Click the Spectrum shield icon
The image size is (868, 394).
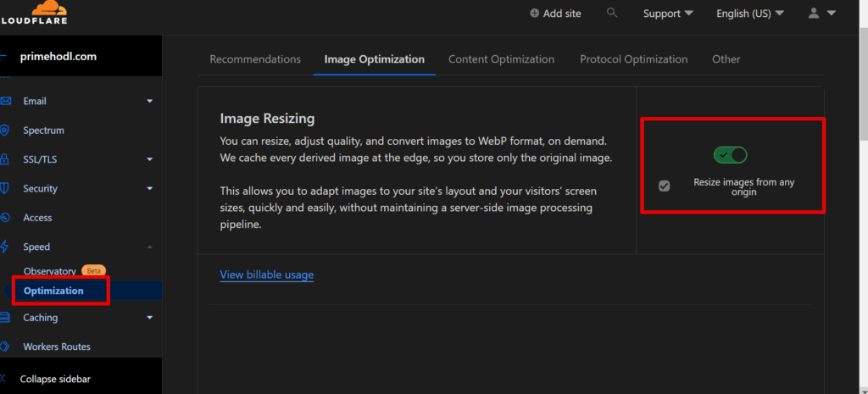point(4,130)
